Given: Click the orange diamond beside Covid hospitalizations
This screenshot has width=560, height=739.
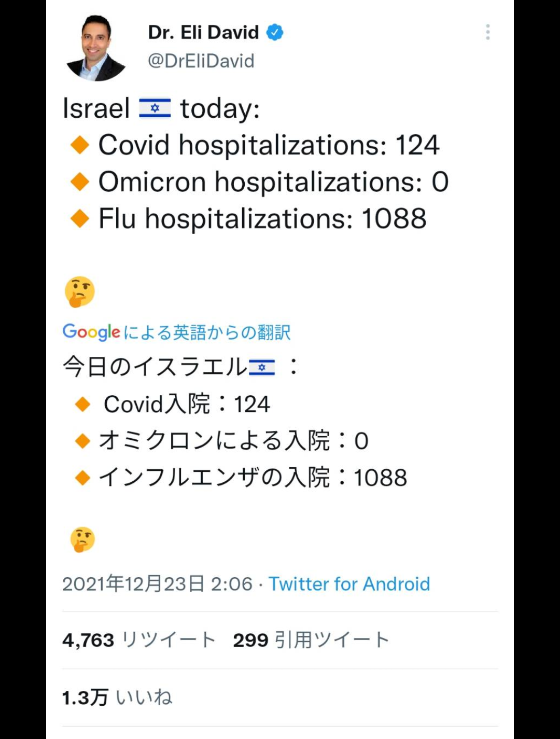Looking at the screenshot, I should point(80,145).
